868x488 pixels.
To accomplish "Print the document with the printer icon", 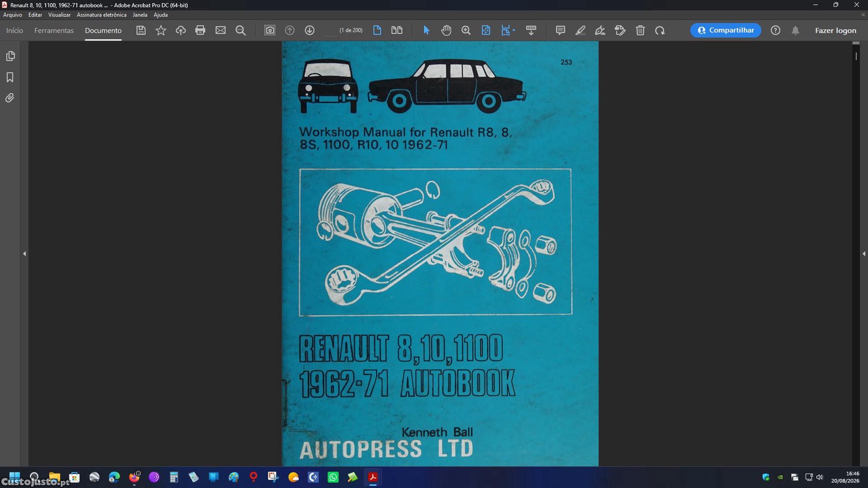I will tap(200, 30).
